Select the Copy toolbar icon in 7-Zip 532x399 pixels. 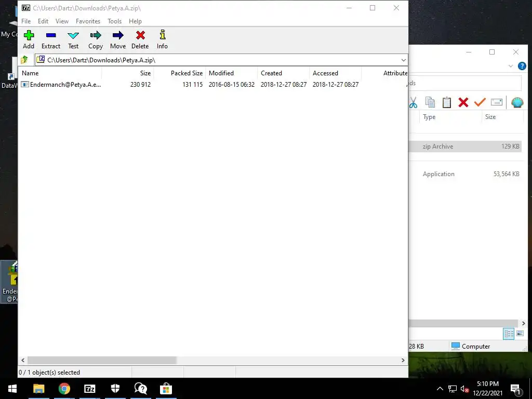click(96, 39)
